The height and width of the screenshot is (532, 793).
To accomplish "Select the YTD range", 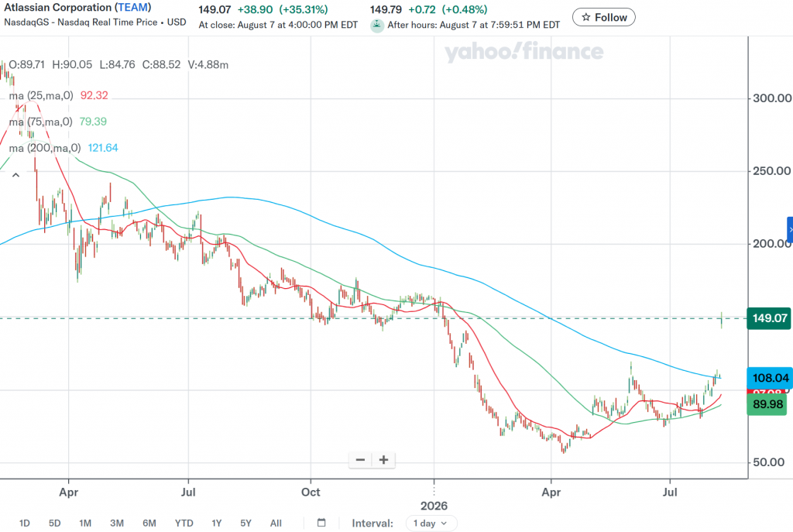I will [x=184, y=523].
